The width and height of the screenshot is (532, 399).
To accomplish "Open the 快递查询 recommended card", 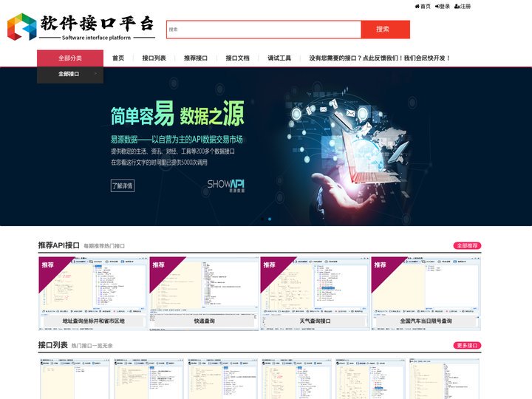I will coord(204,294).
